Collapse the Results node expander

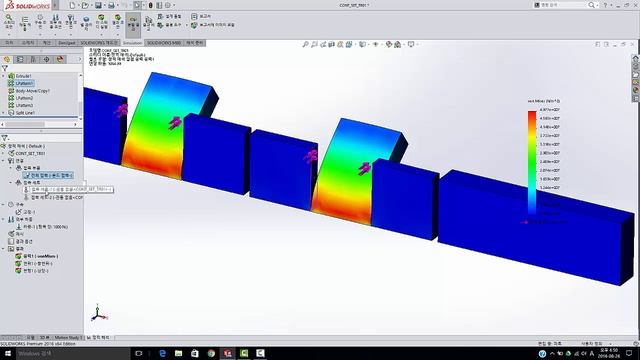(4, 249)
